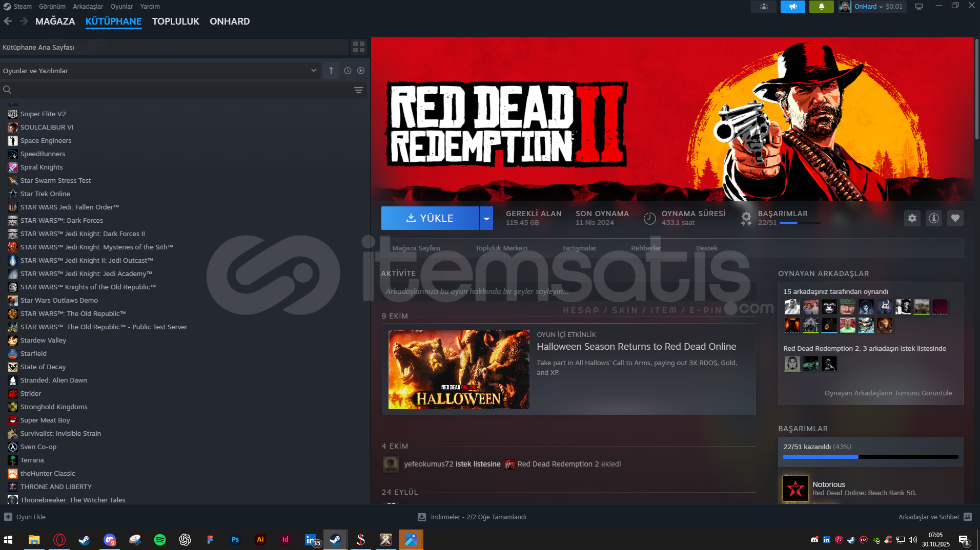Select the KÜTÜPHANE tab
Image resolution: width=980 pixels, height=550 pixels.
114,22
